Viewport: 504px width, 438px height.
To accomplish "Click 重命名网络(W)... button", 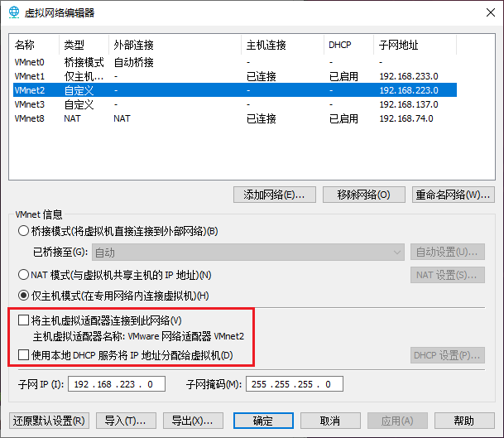I will [454, 195].
